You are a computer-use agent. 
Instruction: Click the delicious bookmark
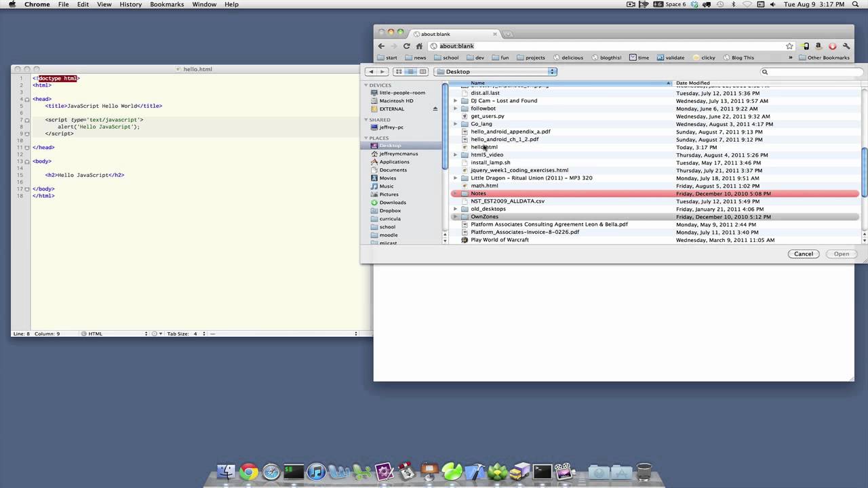click(x=568, y=58)
